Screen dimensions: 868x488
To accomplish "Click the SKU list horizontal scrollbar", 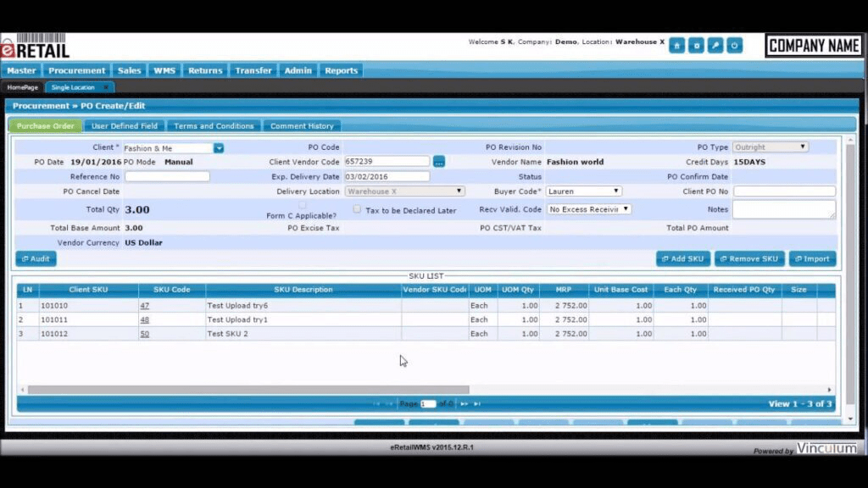I will [248, 390].
